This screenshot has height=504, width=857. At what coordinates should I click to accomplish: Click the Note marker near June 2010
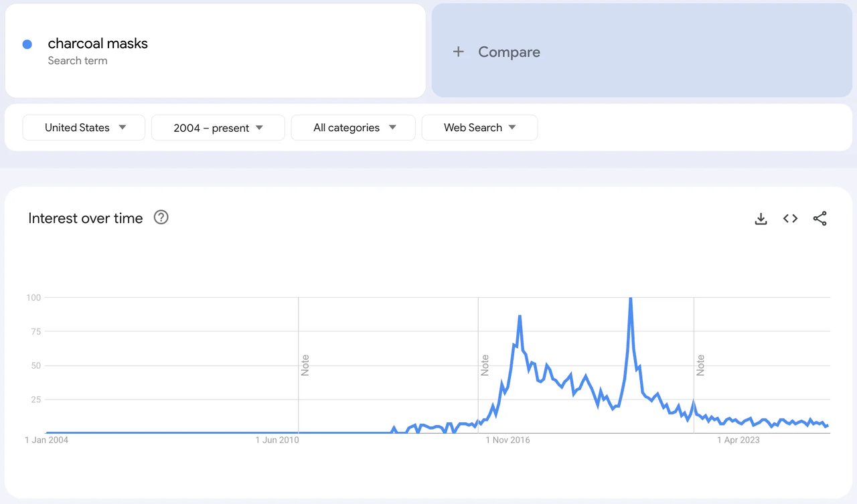[x=305, y=365]
